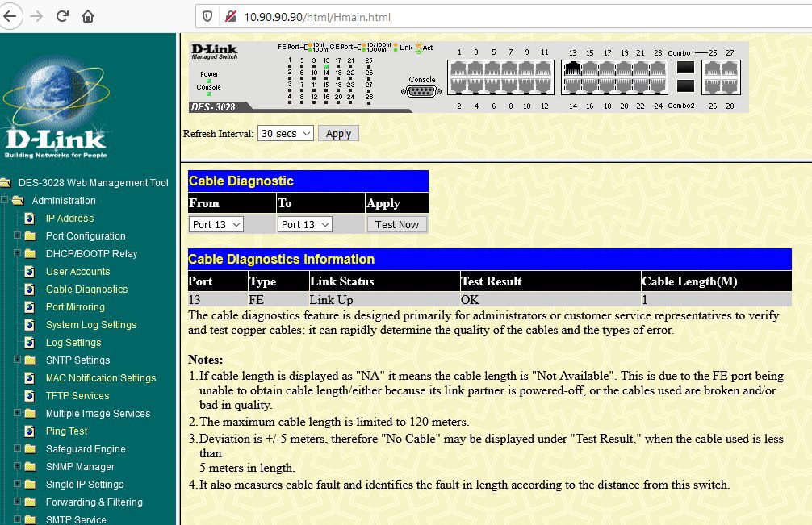Click the Combo2 lower SFP slot
Screen dimensions: 812x525
pyautogui.click(x=685, y=85)
